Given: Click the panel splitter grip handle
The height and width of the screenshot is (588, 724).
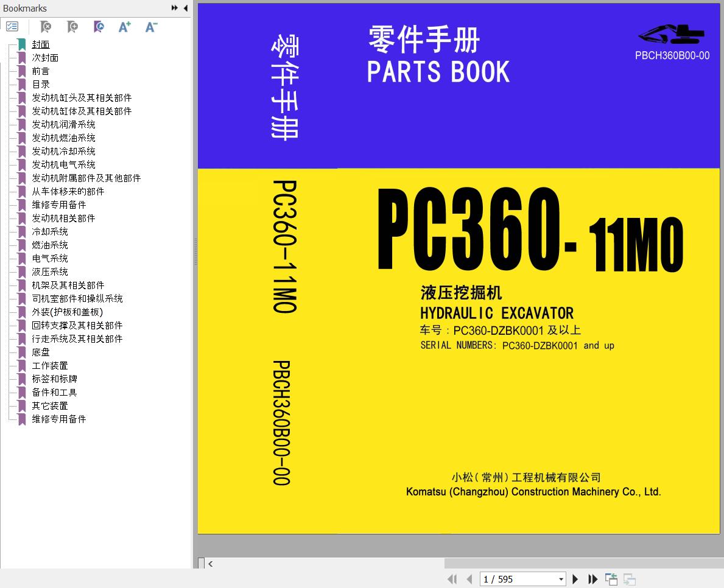Looking at the screenshot, I should tap(195, 251).
